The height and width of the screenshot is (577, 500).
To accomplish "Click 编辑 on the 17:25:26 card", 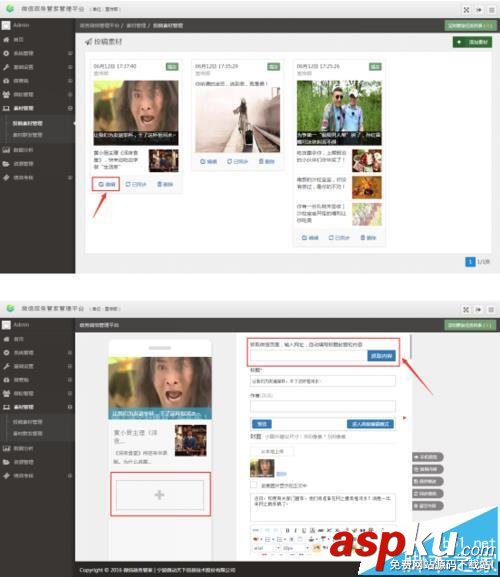I will 310,238.
